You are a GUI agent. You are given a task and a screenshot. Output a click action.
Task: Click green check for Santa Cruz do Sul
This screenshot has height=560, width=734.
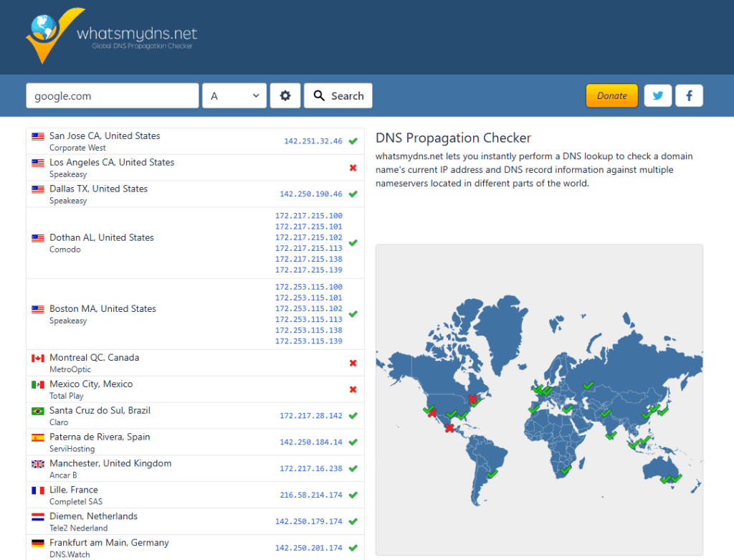pyautogui.click(x=353, y=415)
